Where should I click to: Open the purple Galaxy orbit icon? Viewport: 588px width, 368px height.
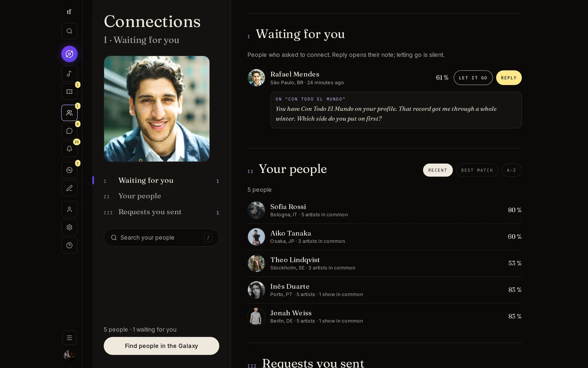pos(69,54)
